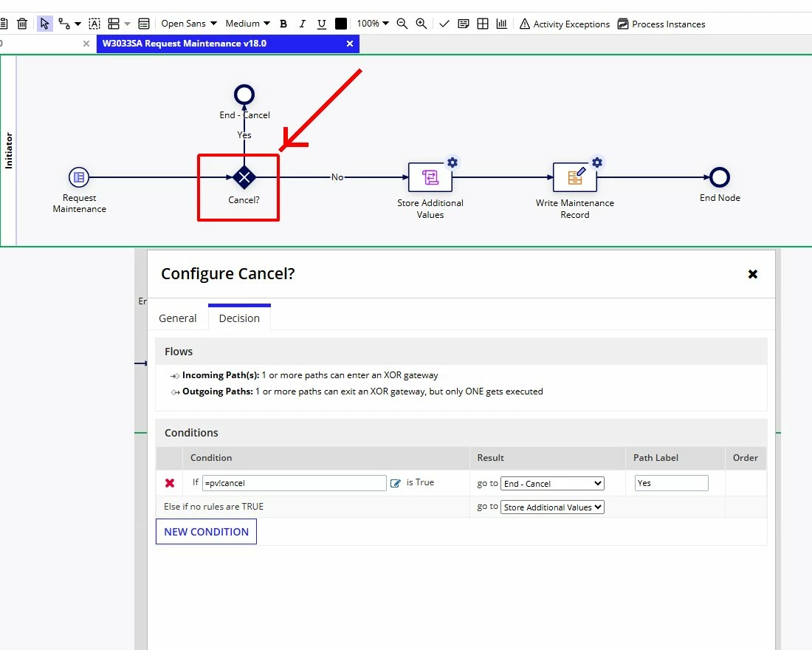Screen dimensions: 812x650
Task: Click gear badge on Store Additional Values
Action: pyautogui.click(x=452, y=162)
